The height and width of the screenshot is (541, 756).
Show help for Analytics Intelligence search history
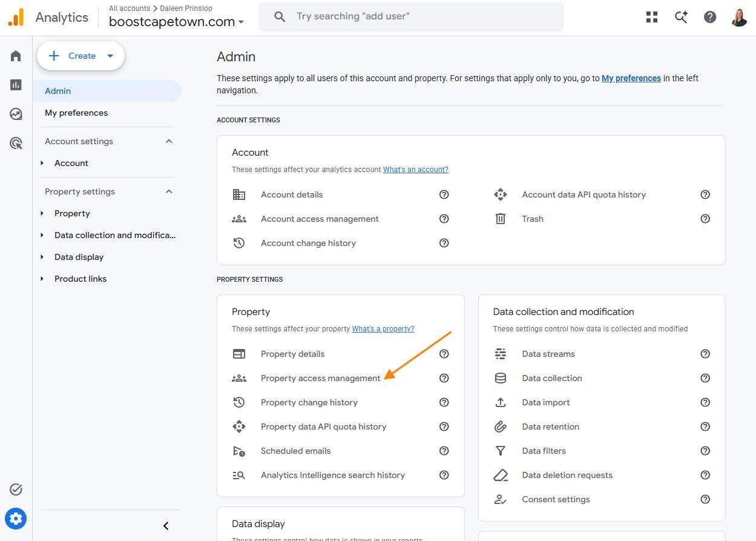point(444,475)
